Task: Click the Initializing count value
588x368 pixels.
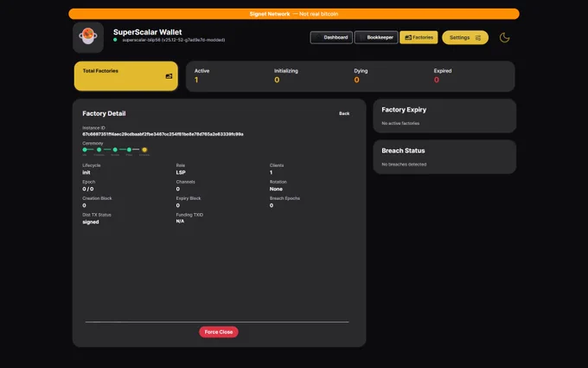Action: 277,80
